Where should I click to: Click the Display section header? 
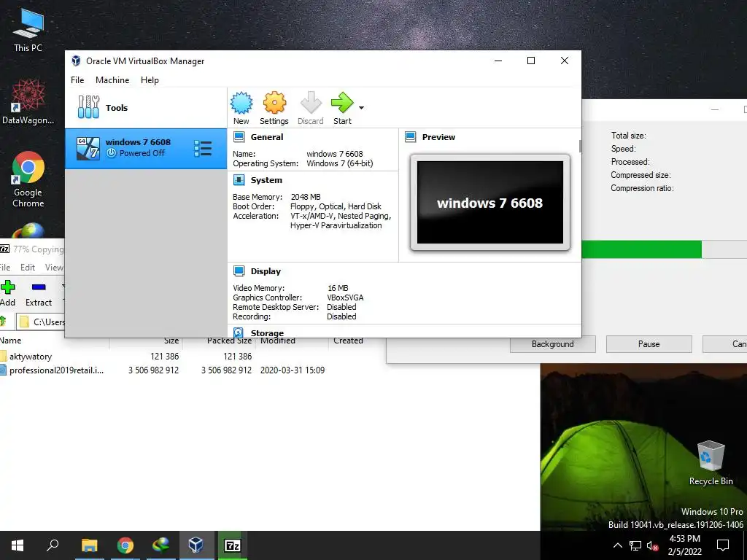266,271
